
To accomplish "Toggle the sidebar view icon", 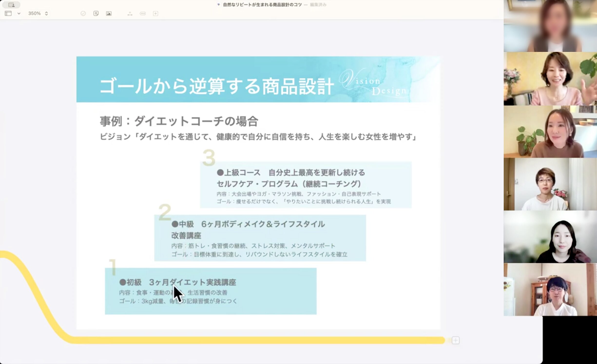I will pyautogui.click(x=8, y=13).
